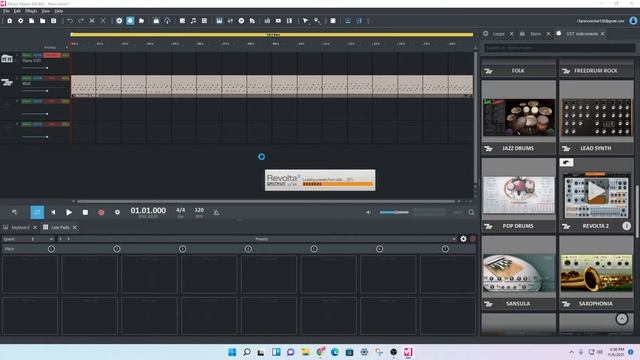
Task: Open the View menu
Action: [x=46, y=11]
